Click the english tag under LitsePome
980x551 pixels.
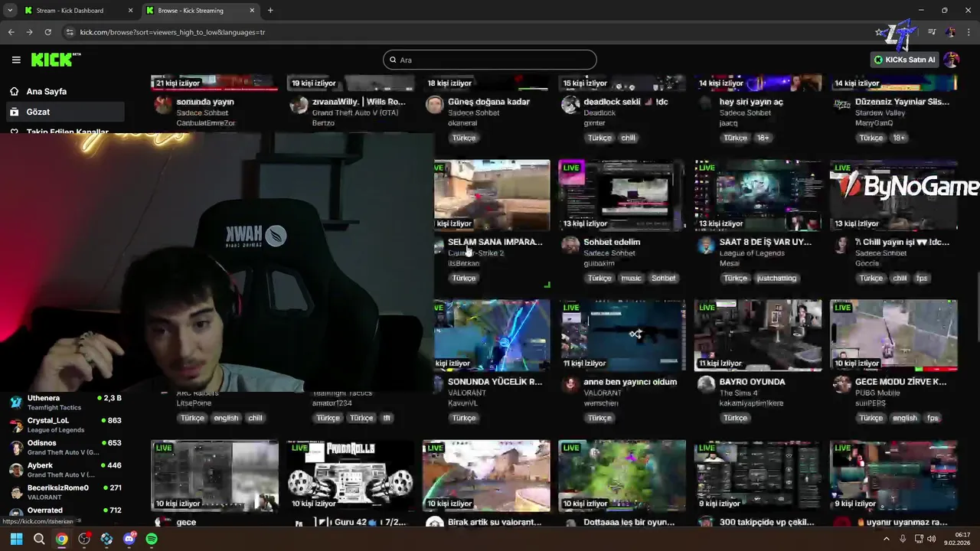click(x=226, y=419)
